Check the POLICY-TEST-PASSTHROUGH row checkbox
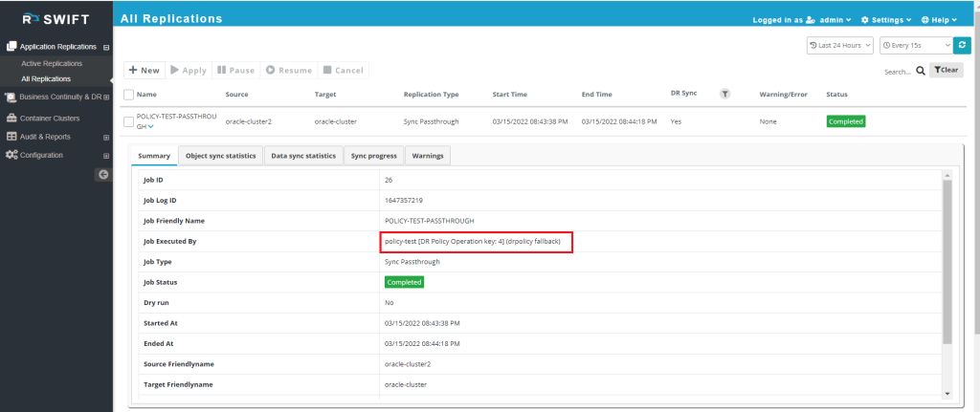The width and height of the screenshot is (980, 412). point(129,121)
